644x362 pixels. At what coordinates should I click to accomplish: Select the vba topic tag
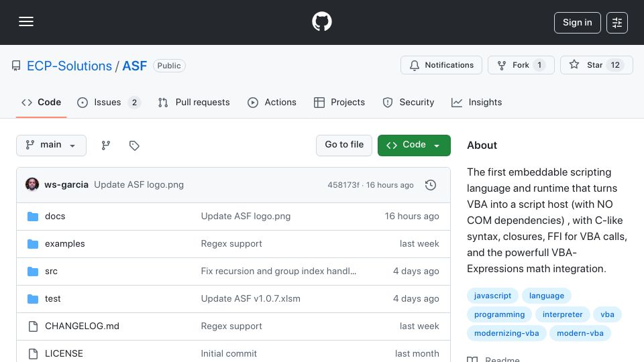[608, 314]
